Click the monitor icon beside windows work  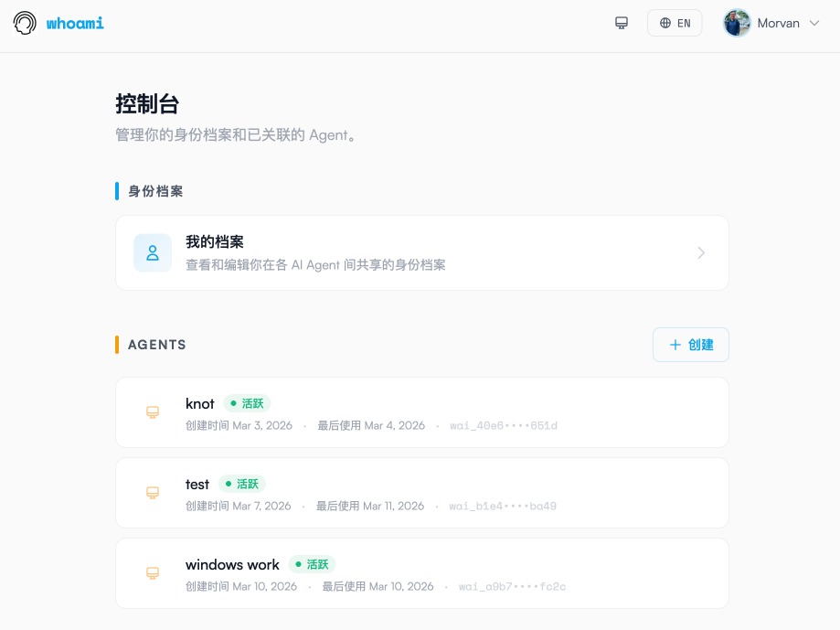coord(152,573)
